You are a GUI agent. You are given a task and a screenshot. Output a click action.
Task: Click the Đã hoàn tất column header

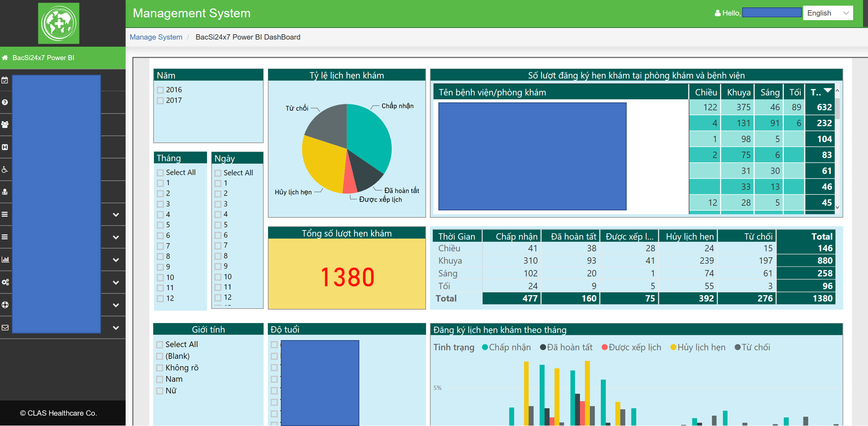(571, 236)
